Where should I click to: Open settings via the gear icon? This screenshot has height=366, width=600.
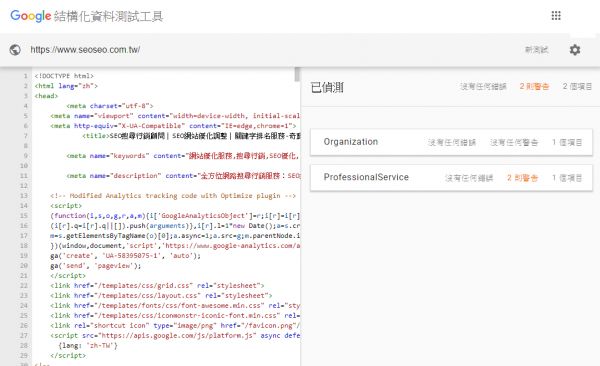pos(575,50)
